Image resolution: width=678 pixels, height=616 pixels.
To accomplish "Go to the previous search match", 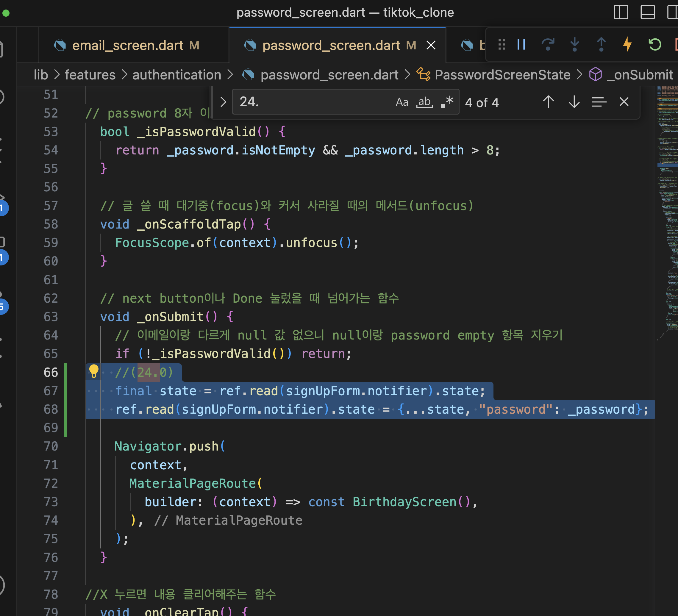I will (x=548, y=102).
